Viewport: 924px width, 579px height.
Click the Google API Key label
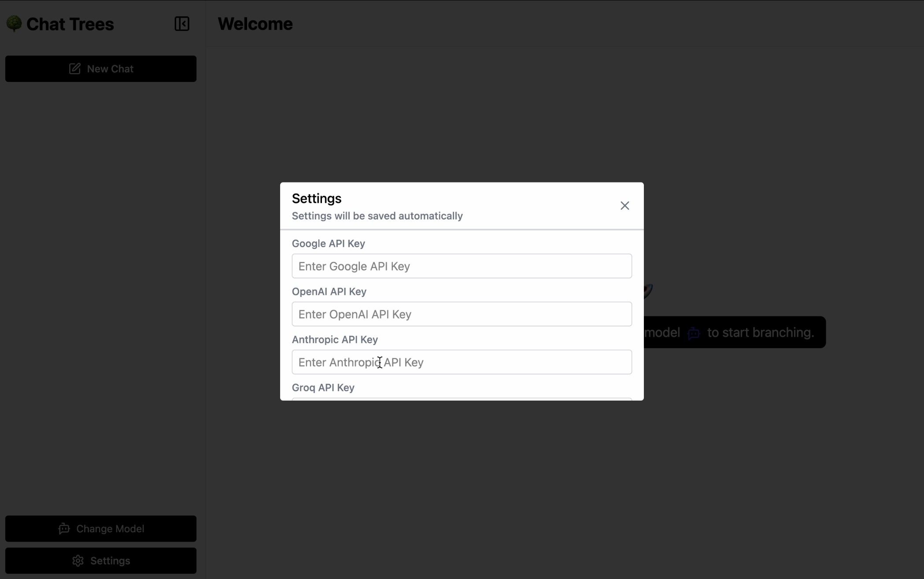coord(329,244)
